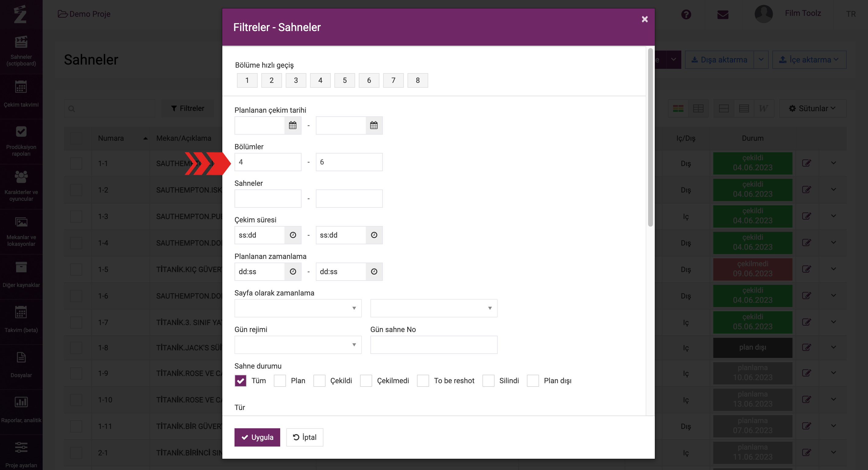Viewport: 868px width, 470px height.
Task: Expand row options chevron for scene 1-10
Action: point(833,399)
